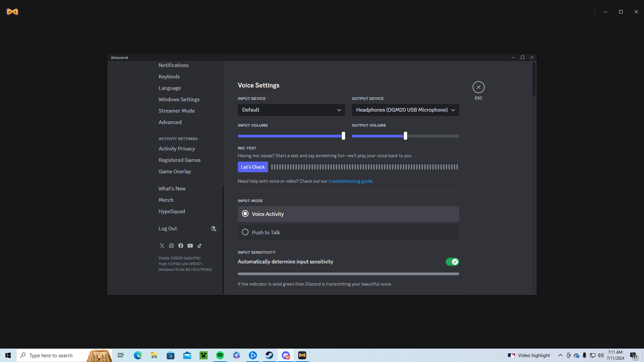Open the system tray volume icon

point(601,355)
